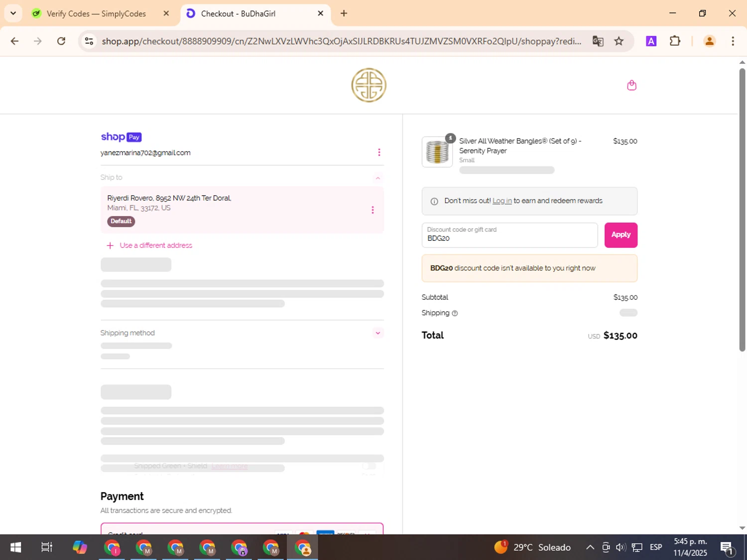Image resolution: width=747 pixels, height=560 pixels.
Task: Click the Silver All Weather Bangles thumbnail
Action: 437,152
